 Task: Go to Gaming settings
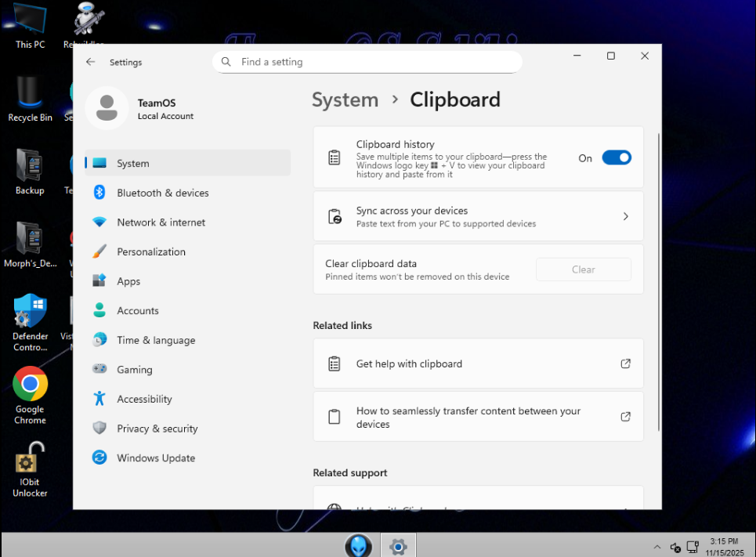[x=134, y=370]
